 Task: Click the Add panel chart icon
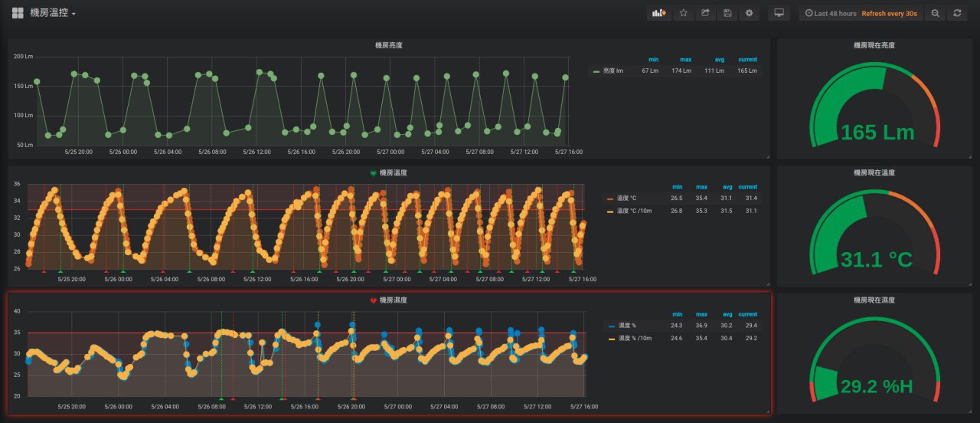point(658,13)
